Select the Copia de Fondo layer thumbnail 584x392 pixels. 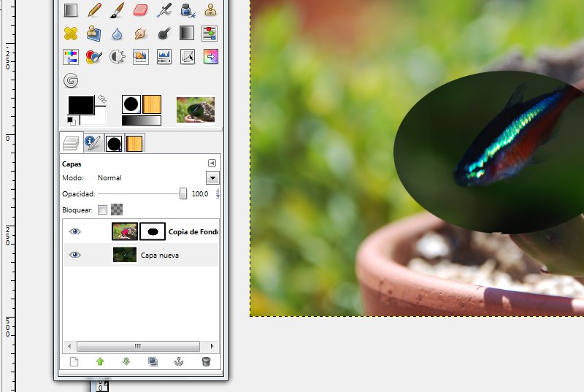coord(125,231)
